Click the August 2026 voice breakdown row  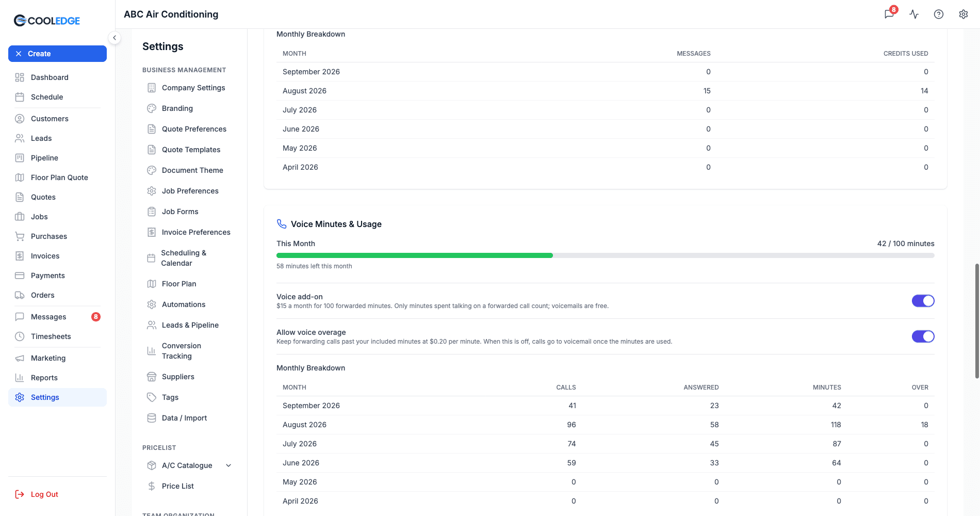coord(606,425)
